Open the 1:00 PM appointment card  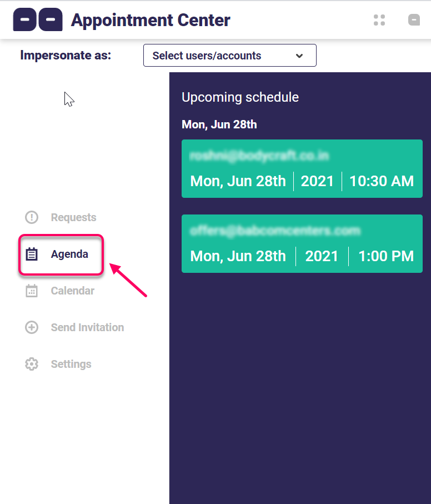pos(302,244)
